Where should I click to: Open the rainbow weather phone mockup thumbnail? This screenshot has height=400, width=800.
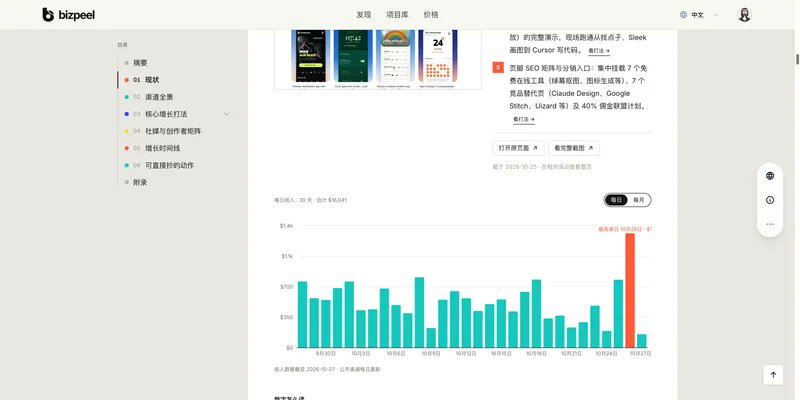[x=395, y=56]
